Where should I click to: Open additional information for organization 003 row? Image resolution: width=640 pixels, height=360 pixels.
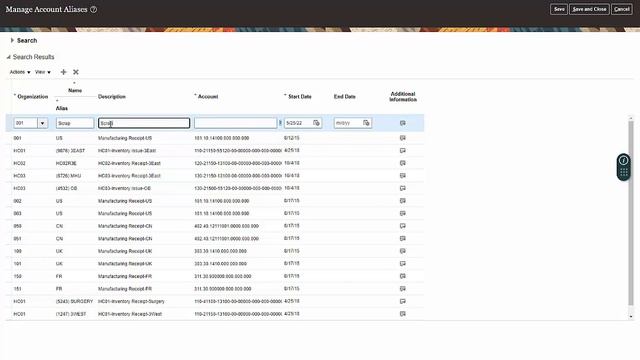[x=403, y=213]
